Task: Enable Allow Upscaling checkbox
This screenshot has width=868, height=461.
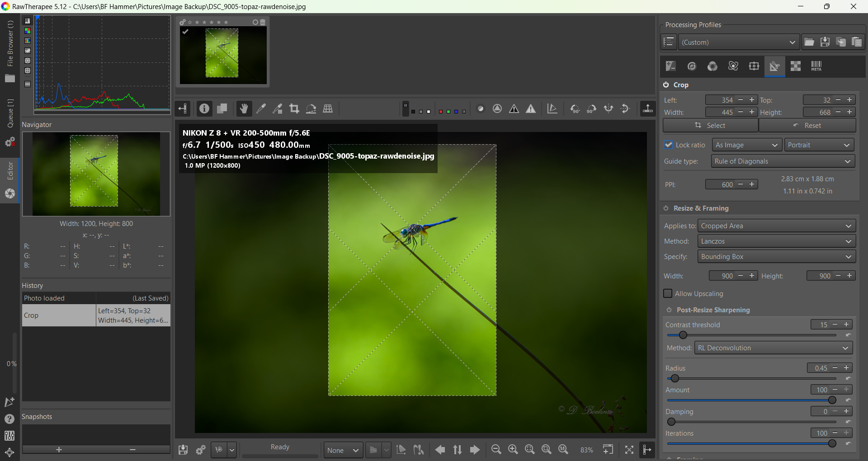Action: coord(668,294)
